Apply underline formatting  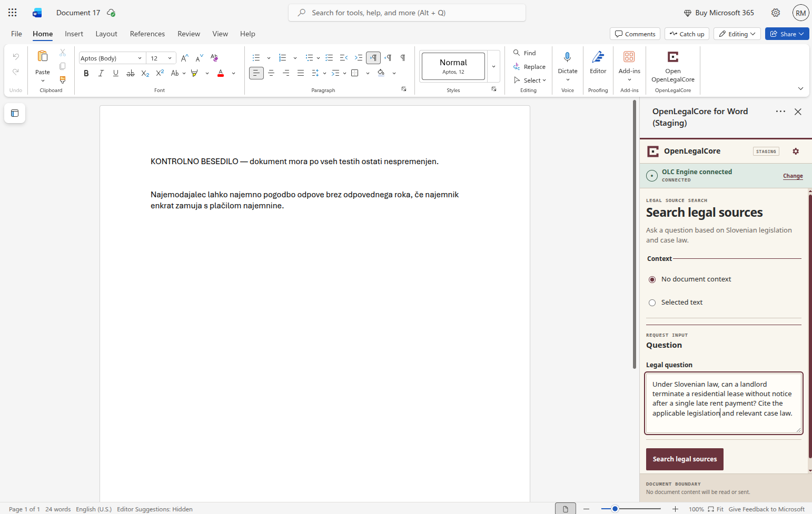click(116, 73)
